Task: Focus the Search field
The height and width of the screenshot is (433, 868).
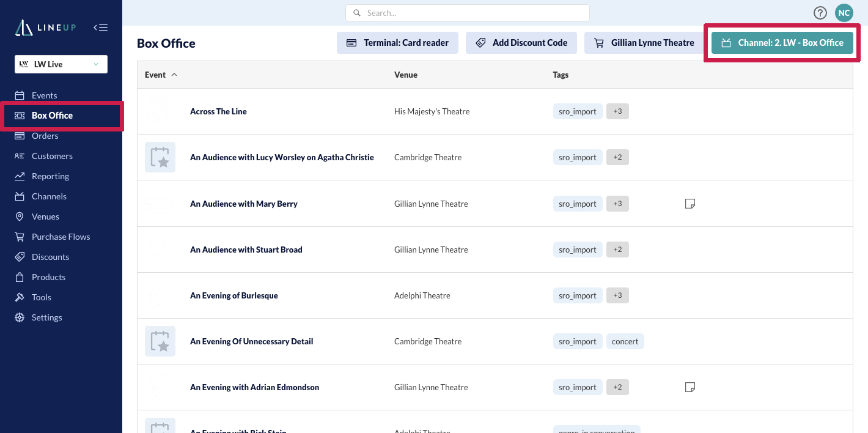Action: 468,13
